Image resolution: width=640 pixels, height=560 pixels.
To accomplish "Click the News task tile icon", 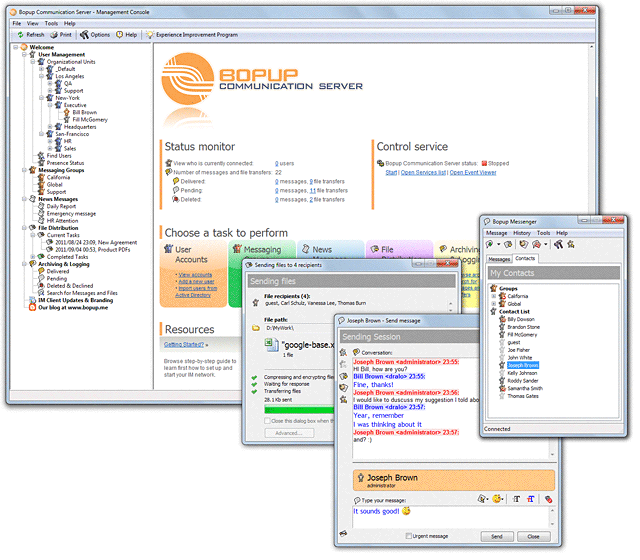I will coord(305,249).
